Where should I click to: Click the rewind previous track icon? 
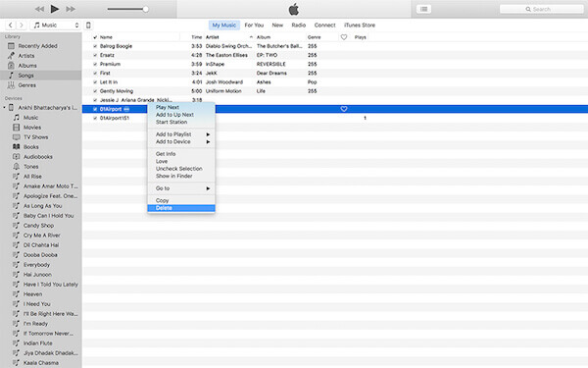(39, 9)
